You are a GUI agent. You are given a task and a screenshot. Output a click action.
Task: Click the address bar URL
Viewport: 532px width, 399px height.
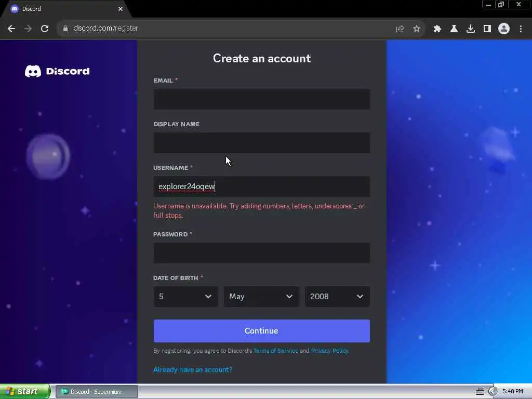pos(105,28)
